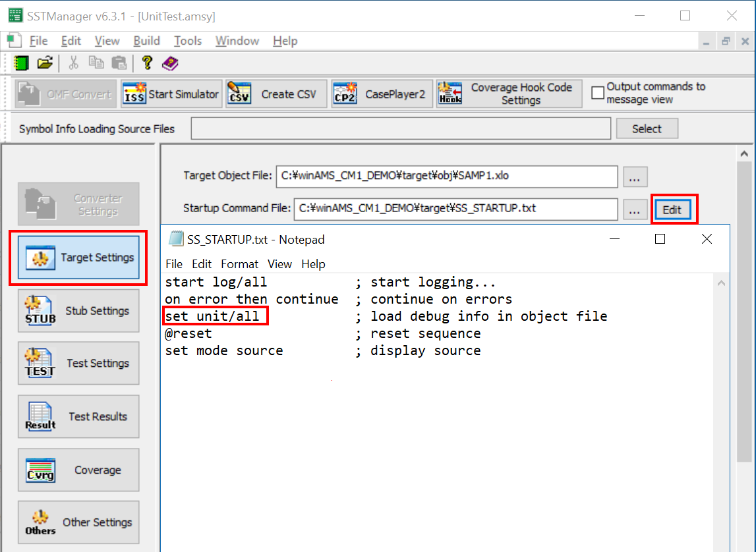Image resolution: width=756 pixels, height=552 pixels.
Task: Close the Notepad window
Action: tap(707, 239)
